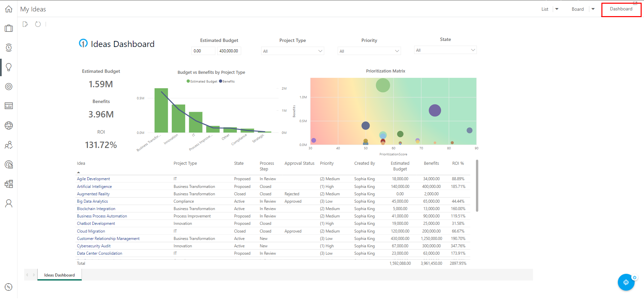
Task: Click the edit page icon in toolbar
Action: (25, 24)
